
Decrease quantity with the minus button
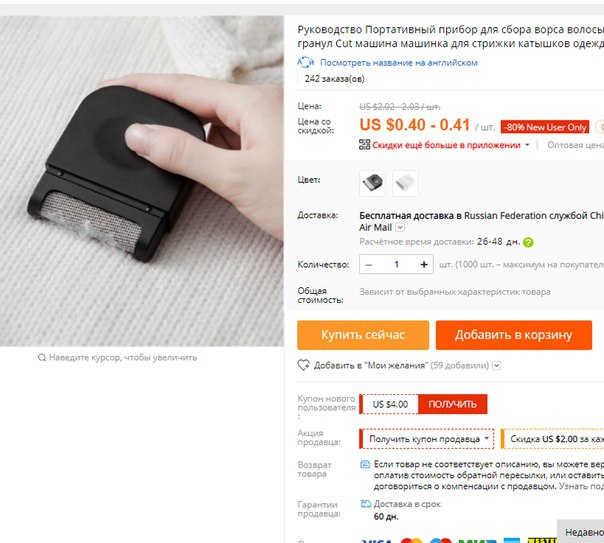[369, 265]
